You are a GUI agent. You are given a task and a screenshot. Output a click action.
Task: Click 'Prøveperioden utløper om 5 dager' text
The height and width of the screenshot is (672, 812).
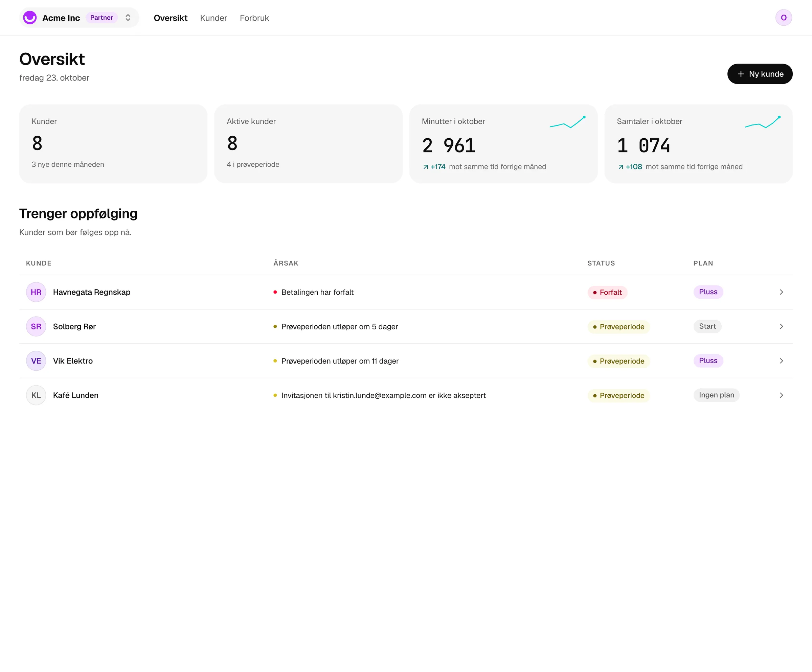pyautogui.click(x=339, y=327)
